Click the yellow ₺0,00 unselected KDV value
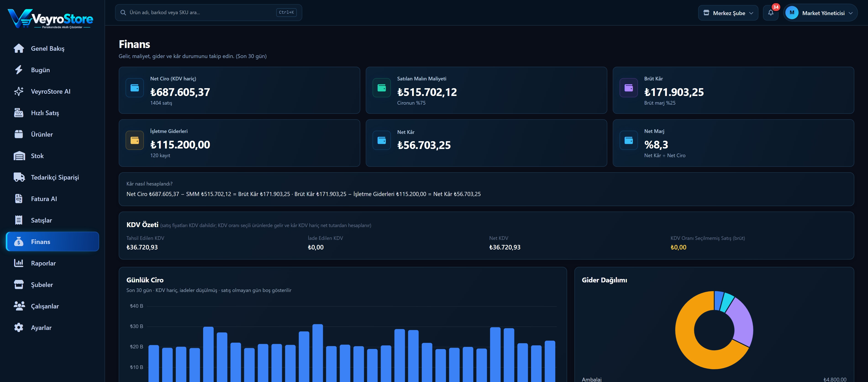Screen dimensions: 868x382 coord(678,247)
